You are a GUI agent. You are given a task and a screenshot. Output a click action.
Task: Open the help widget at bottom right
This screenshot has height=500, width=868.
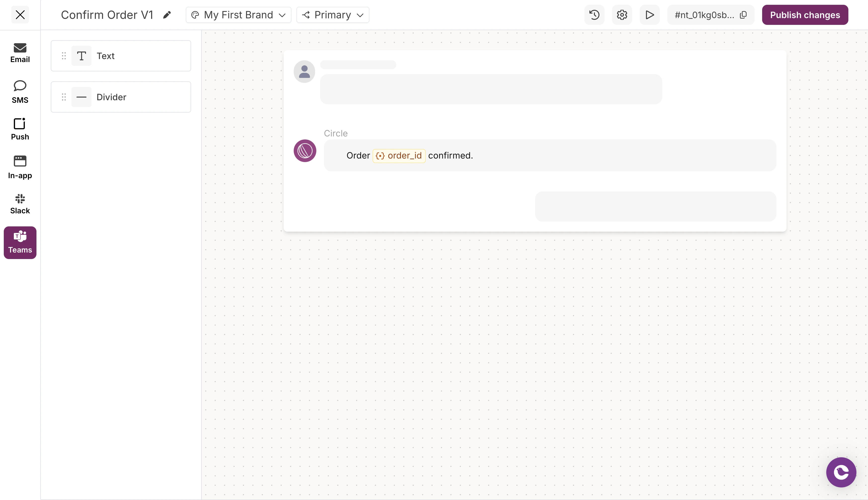pos(841,472)
